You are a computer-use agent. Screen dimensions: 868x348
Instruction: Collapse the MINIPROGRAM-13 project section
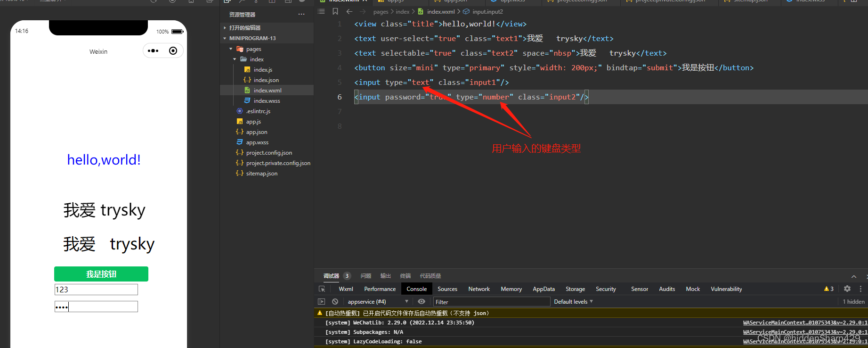[x=267, y=38]
